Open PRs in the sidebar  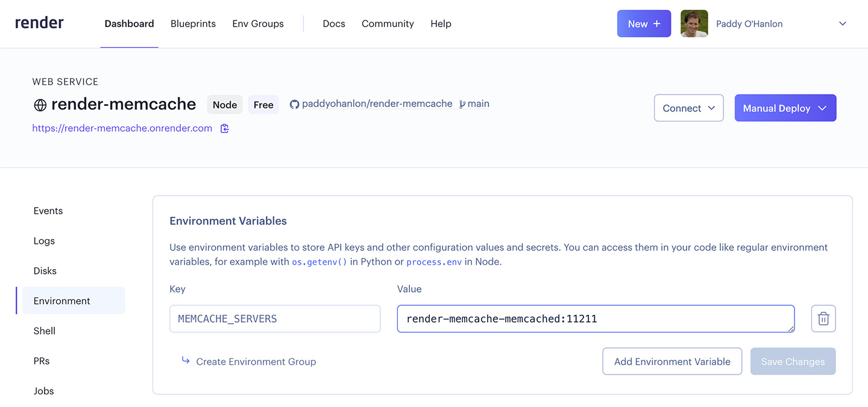coord(42,361)
